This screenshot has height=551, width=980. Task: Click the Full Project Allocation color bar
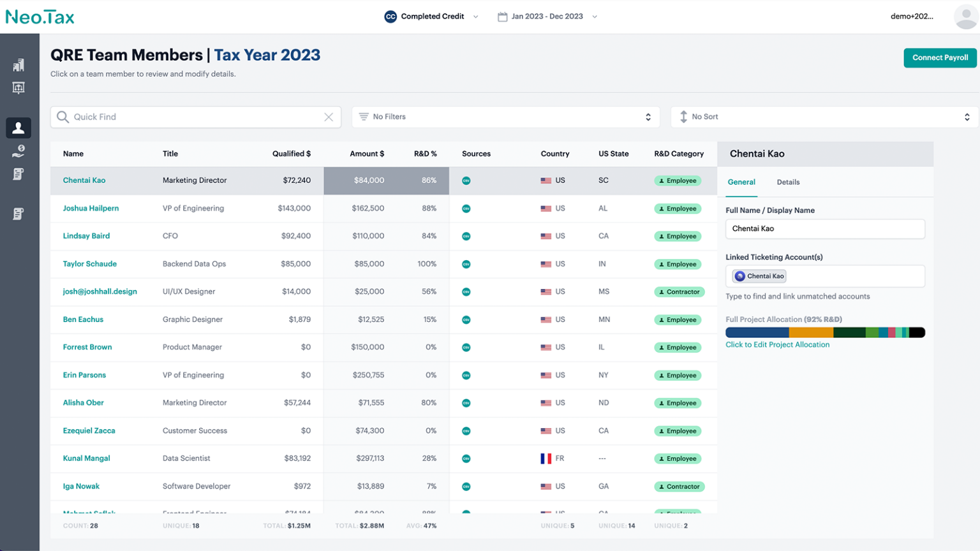click(x=825, y=332)
